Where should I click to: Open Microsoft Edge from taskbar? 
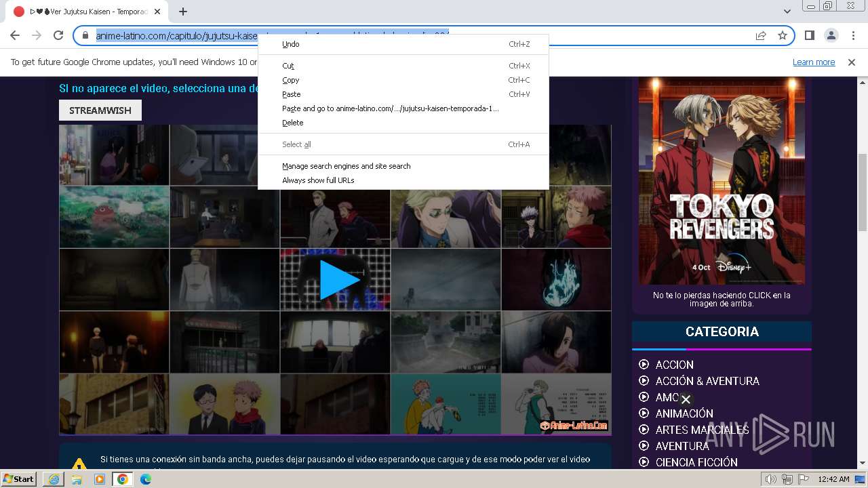[146, 479]
